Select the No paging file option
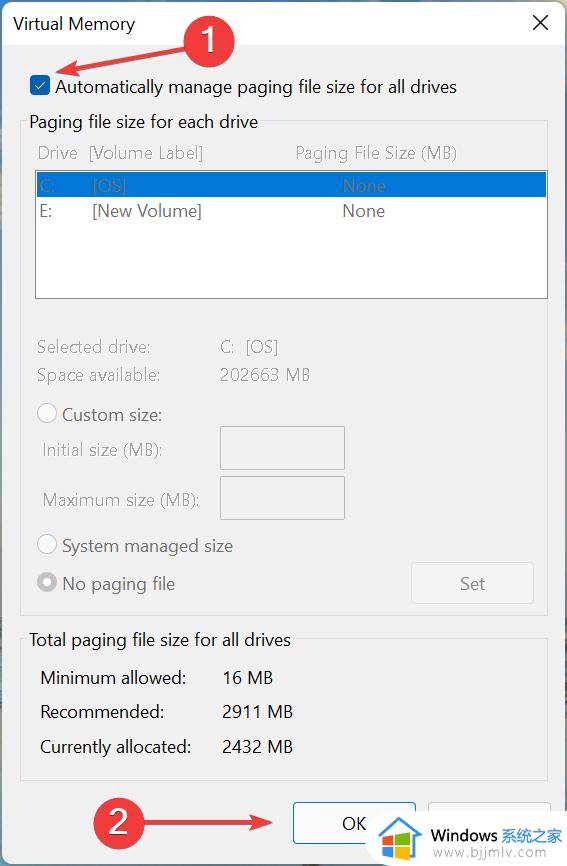 (x=47, y=582)
